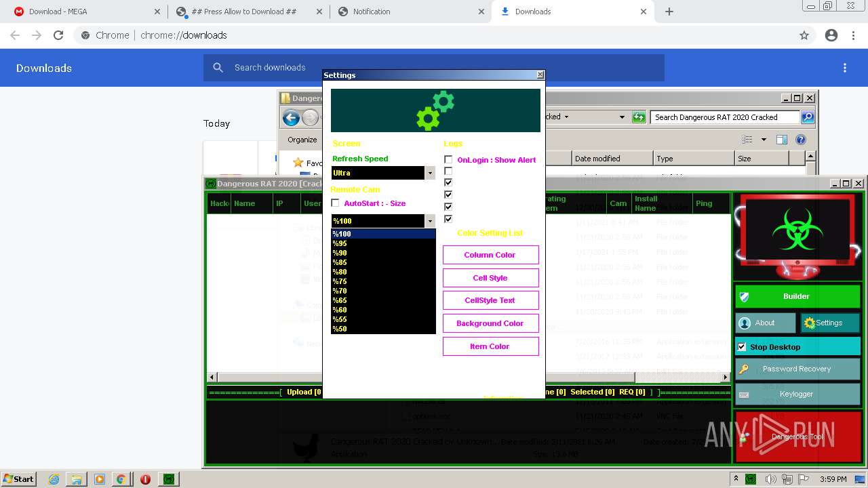Click the RAT list horizontal scrollbar left arrow
The width and height of the screenshot is (868, 488).
212,377
